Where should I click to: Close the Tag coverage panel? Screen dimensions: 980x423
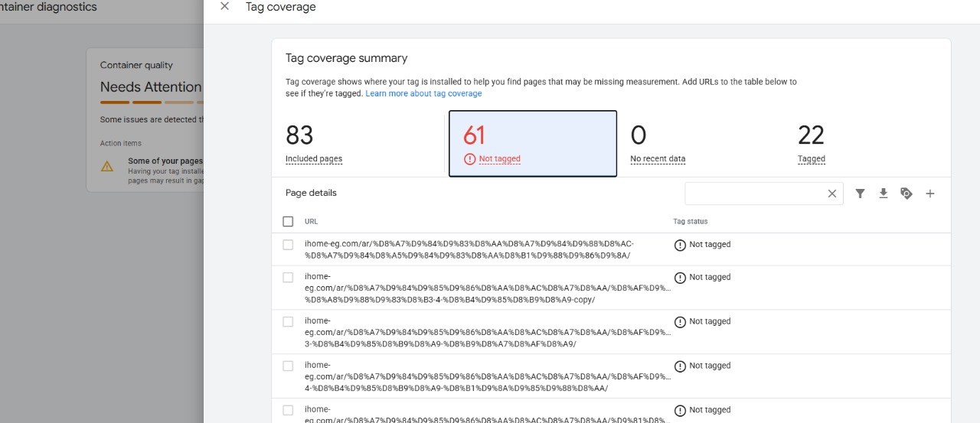point(224,7)
